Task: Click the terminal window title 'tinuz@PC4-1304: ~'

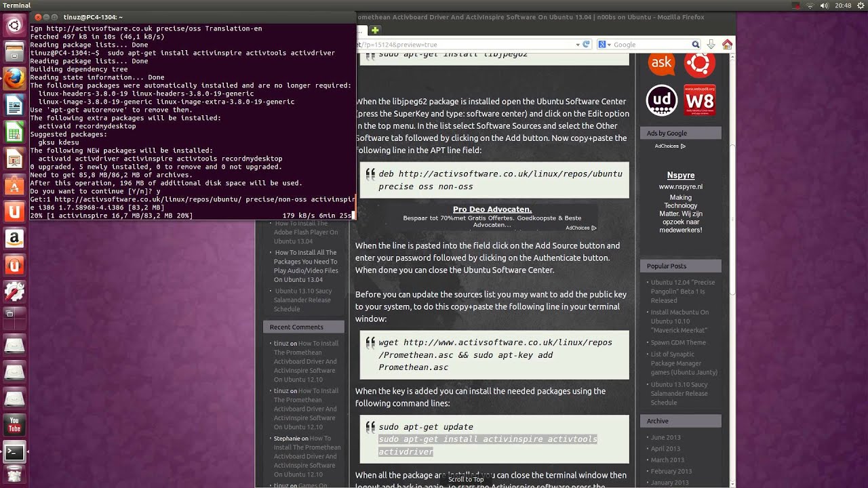Action: pos(93,17)
